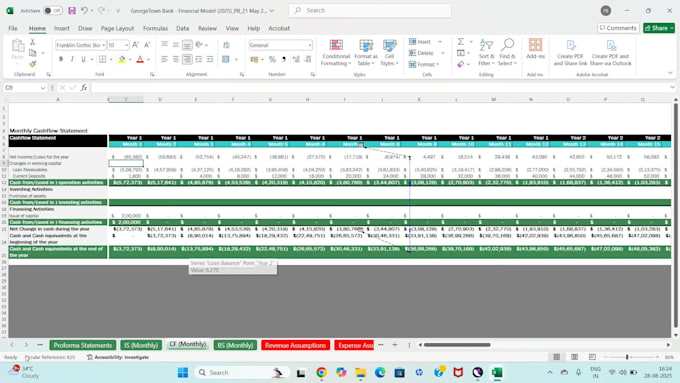
Task: Click Create PDF and Share link
Action: point(570,52)
